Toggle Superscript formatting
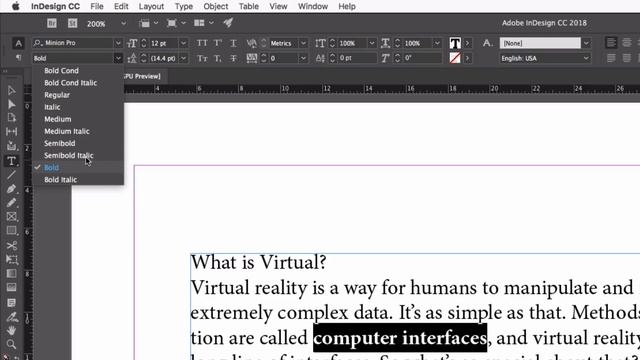 click(x=218, y=43)
